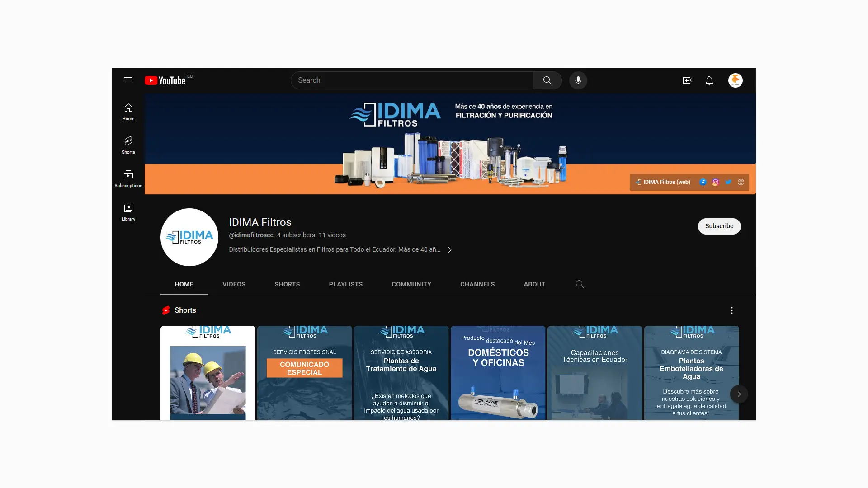Viewport: 868px width, 488px height.
Task: Go to Home in sidebar
Action: (x=128, y=112)
